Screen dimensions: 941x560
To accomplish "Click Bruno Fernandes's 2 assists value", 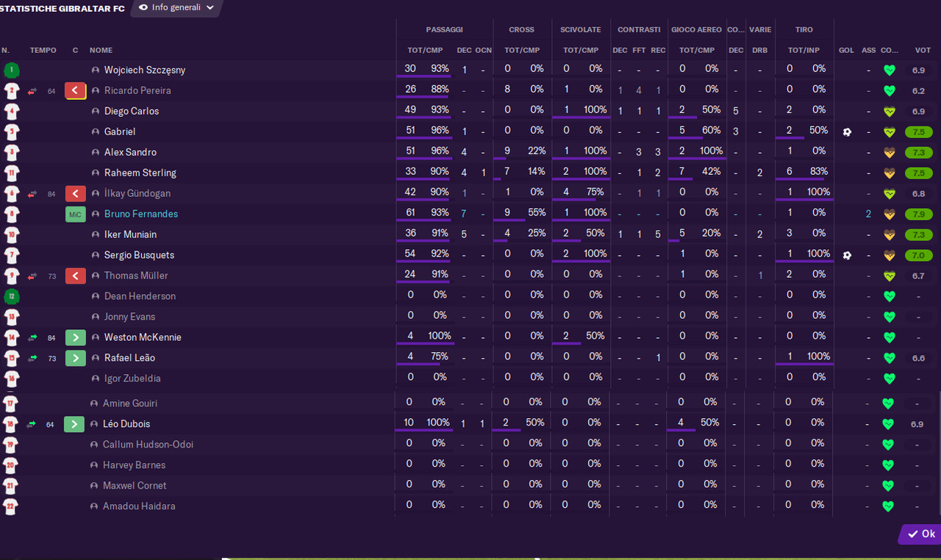I will click(868, 214).
